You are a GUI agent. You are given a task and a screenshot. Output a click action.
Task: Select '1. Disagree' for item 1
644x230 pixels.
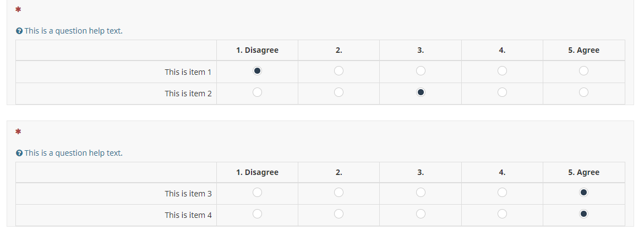(257, 71)
